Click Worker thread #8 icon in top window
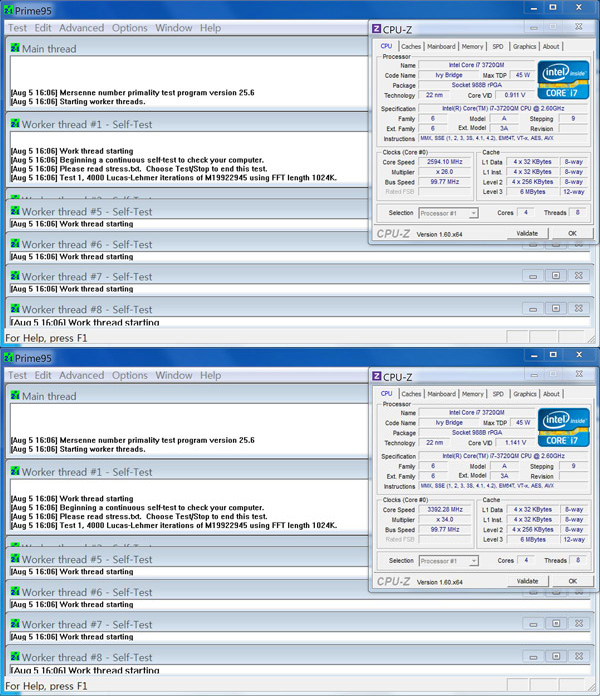The image size is (600, 696). click(x=16, y=308)
